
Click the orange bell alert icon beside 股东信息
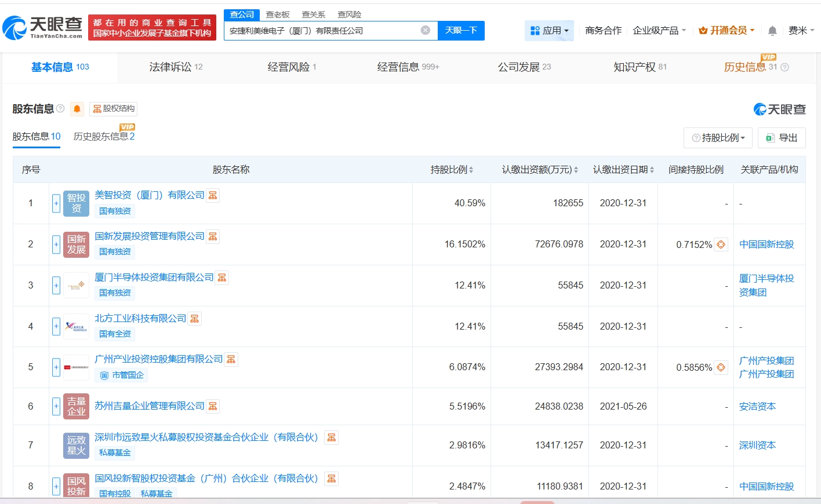(77, 109)
